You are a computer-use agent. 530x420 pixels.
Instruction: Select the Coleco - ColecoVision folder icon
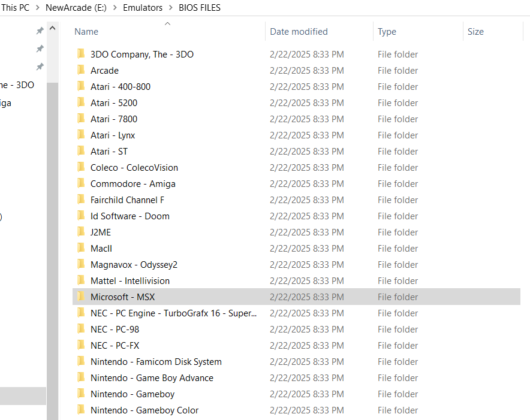[81, 168]
